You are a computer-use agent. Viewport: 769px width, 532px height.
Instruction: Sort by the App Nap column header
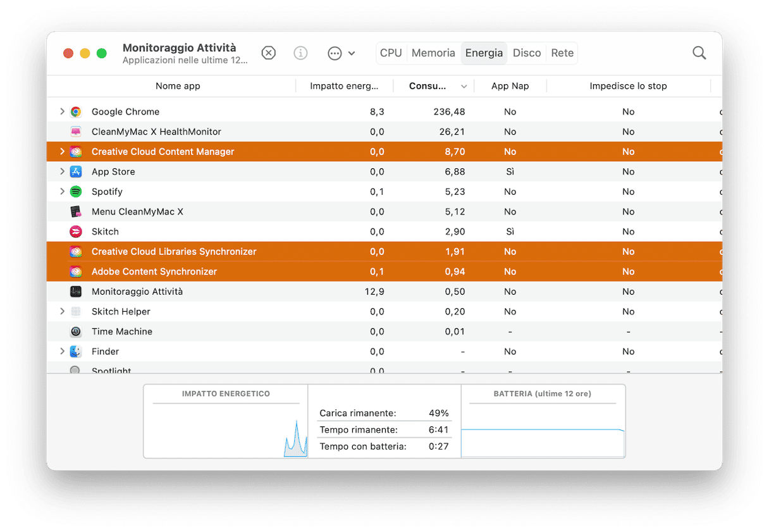(x=510, y=86)
